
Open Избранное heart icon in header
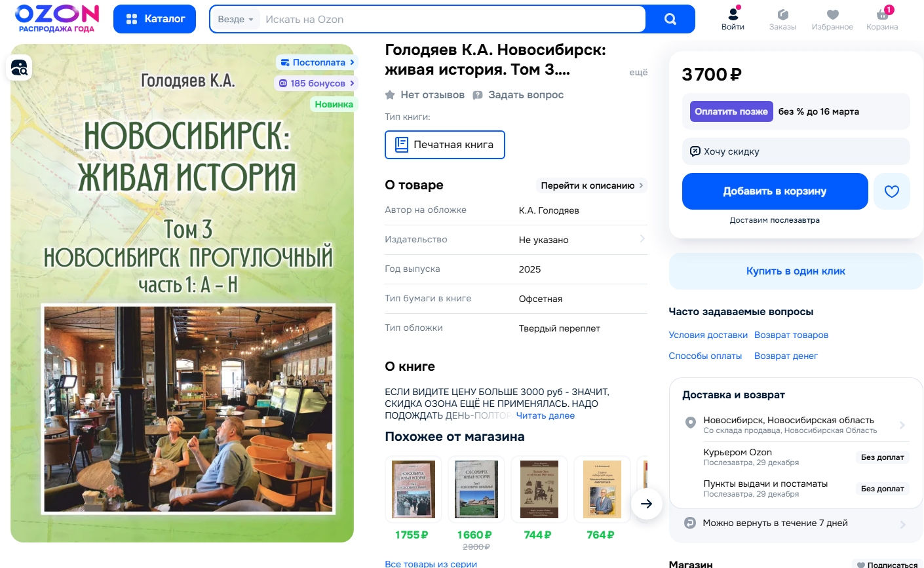[x=832, y=14]
